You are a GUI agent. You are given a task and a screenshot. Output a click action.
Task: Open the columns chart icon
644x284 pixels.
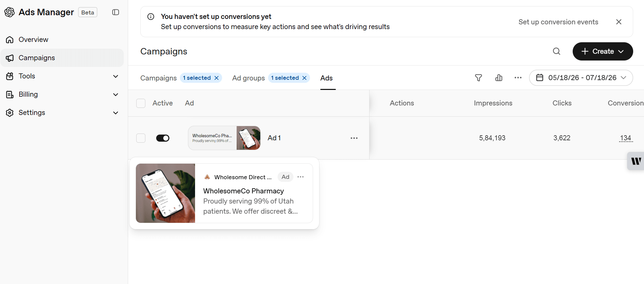coord(499,78)
